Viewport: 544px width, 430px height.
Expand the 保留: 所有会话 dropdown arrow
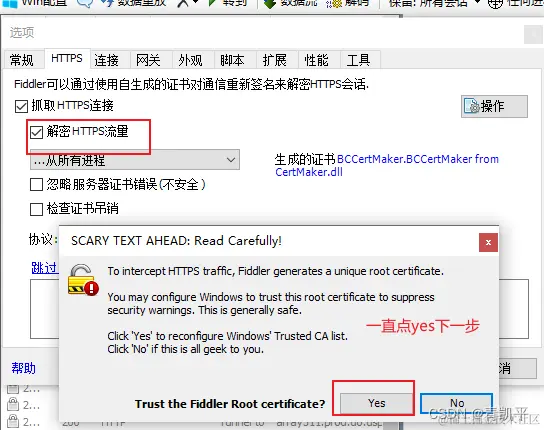click(478, 3)
